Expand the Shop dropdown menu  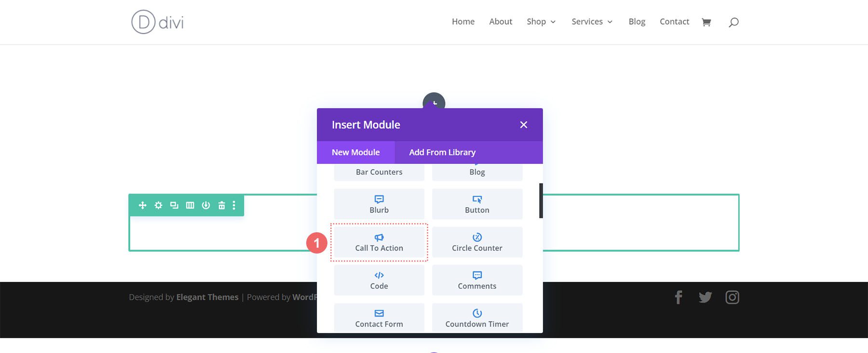click(x=541, y=22)
